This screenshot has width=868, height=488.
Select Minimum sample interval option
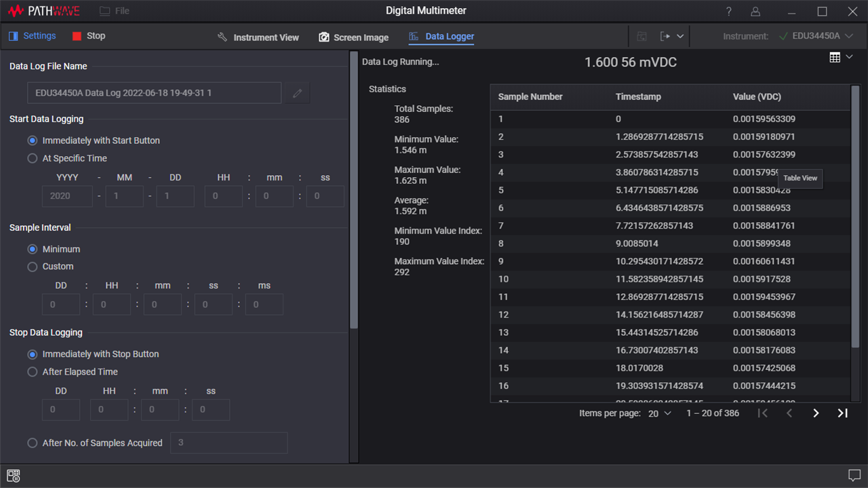54,249
